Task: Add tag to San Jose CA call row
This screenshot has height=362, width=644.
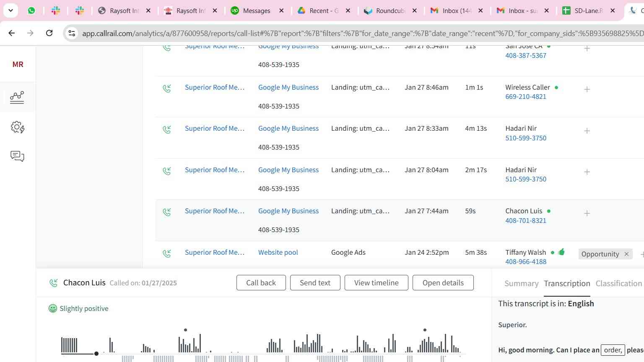Action: 587,49
